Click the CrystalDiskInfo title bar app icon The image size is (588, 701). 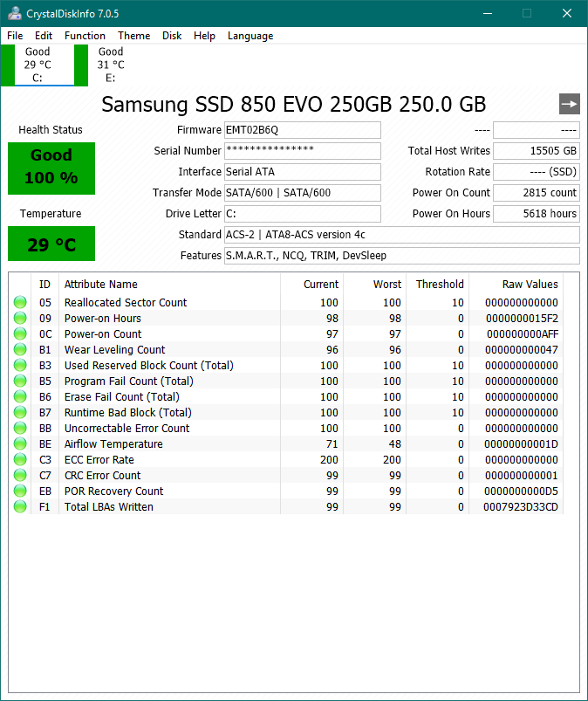click(15, 13)
